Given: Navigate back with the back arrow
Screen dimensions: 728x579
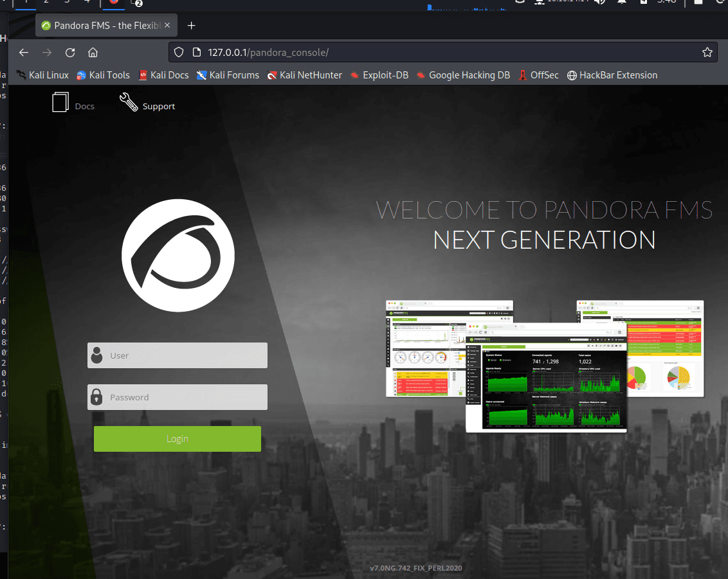Looking at the screenshot, I should click(24, 53).
